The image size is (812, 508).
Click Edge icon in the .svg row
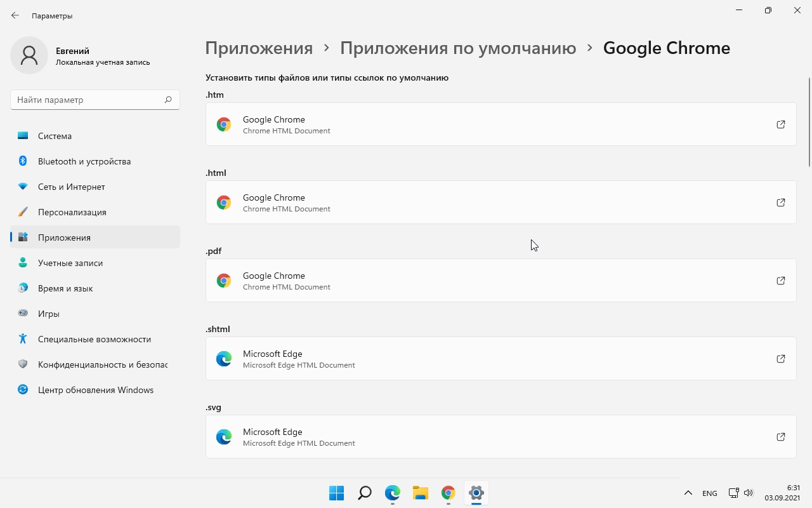pyautogui.click(x=224, y=437)
